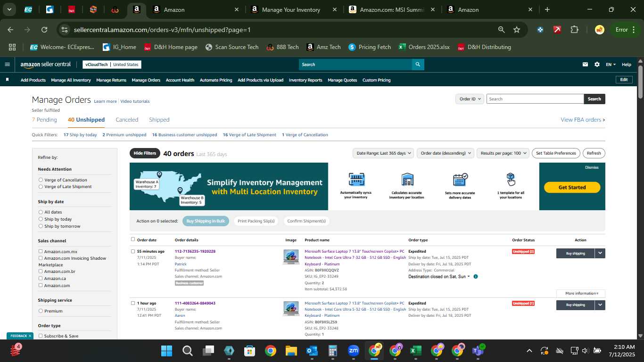
Task: Select Verge of Cancellation radio button
Action: click(41, 180)
